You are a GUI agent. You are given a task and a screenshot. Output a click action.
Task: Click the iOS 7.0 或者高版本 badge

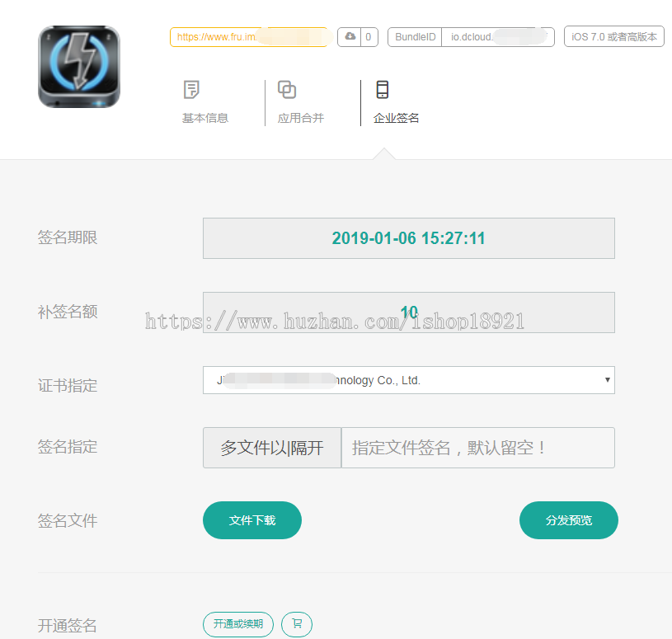point(613,37)
